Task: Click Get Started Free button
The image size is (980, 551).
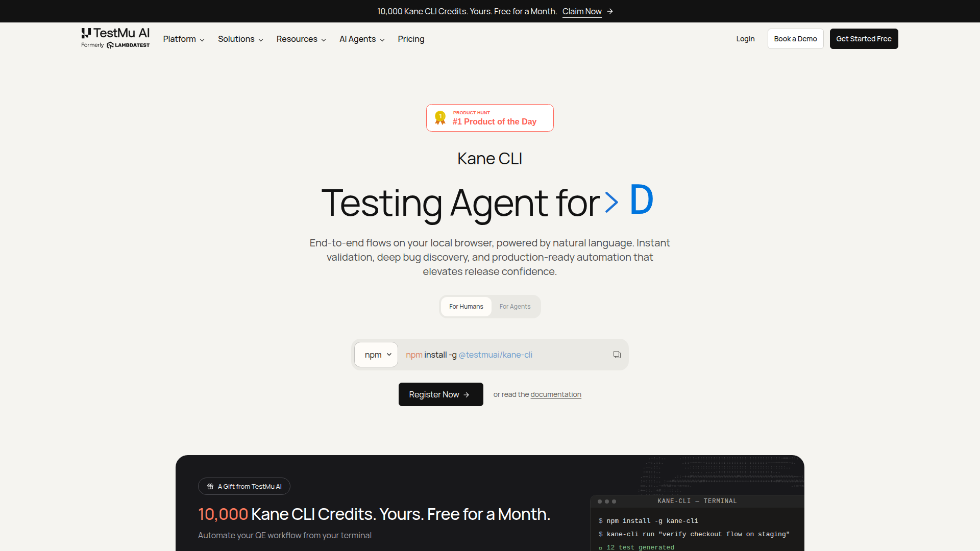Action: coord(864,39)
